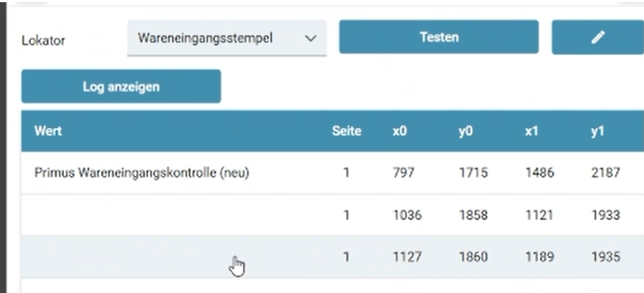Click the x1 cell value 1486

[x=540, y=173]
